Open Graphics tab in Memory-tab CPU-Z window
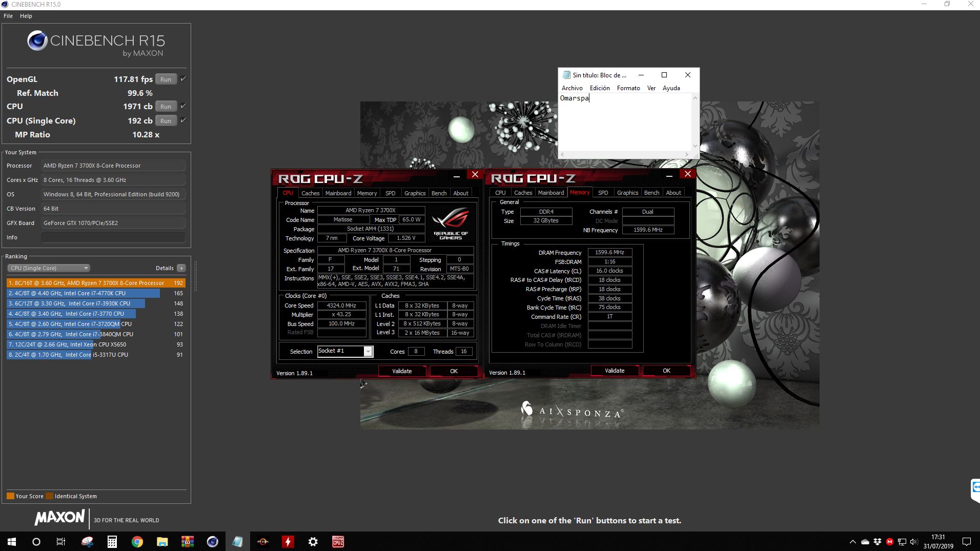Viewport: 980px width, 551px height. coord(628,193)
